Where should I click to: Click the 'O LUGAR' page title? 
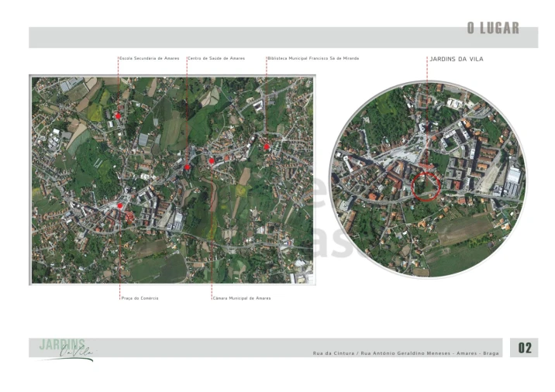(x=492, y=29)
